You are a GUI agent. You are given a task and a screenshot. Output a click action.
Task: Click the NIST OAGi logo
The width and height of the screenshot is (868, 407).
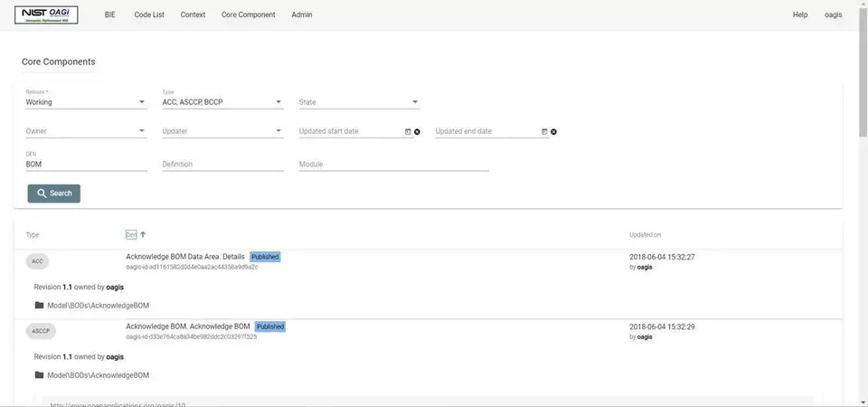pyautogui.click(x=46, y=15)
